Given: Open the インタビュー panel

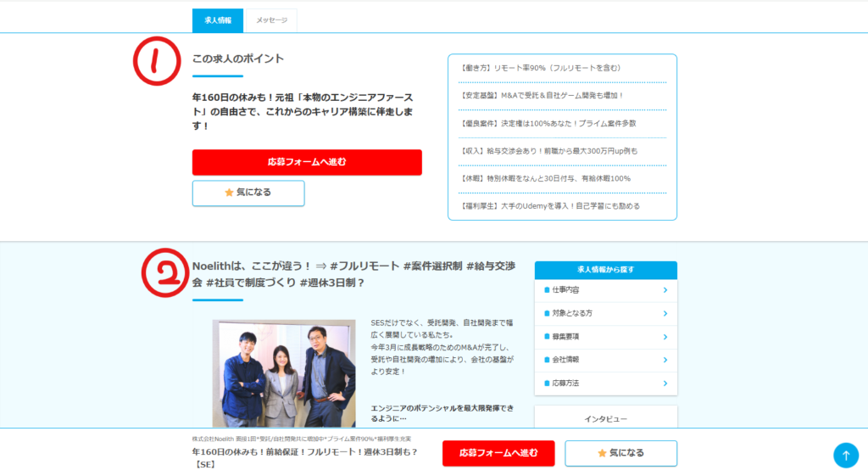Looking at the screenshot, I should 605,419.
